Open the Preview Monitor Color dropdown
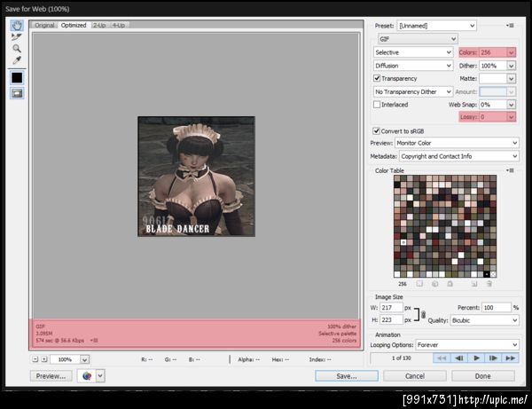Viewport: 532px width, 409px height. coord(457,143)
